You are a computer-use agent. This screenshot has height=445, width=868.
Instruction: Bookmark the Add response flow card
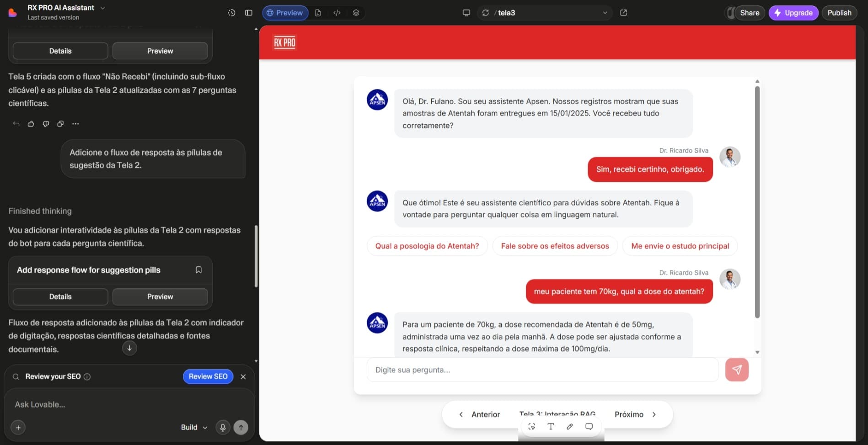[x=198, y=270]
